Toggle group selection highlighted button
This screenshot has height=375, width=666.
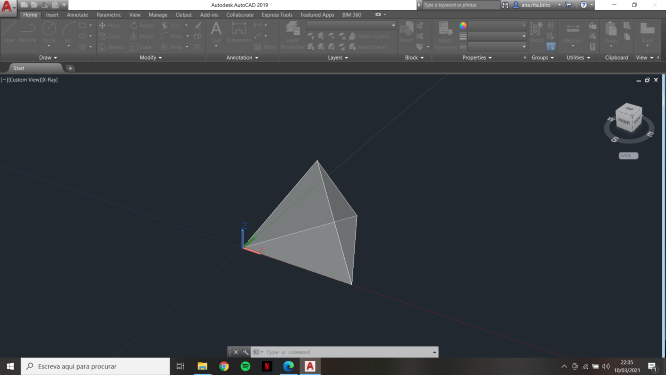coord(551,47)
